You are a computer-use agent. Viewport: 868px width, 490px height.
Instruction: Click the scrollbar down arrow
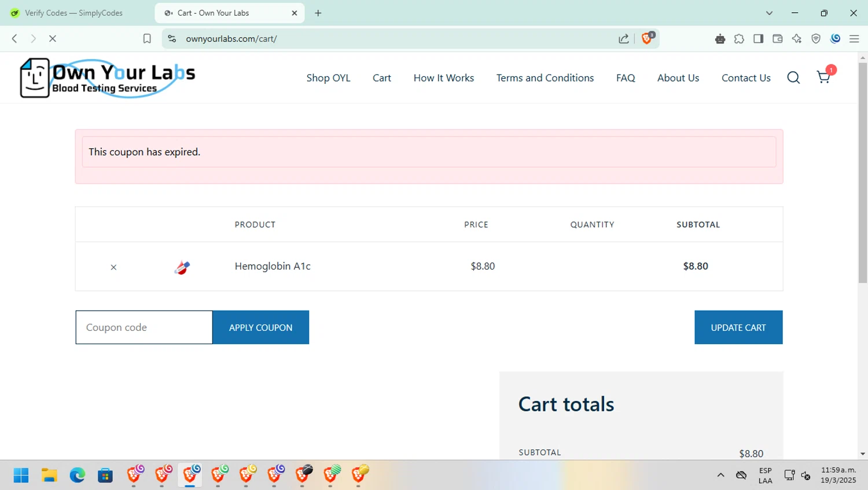pyautogui.click(x=863, y=454)
